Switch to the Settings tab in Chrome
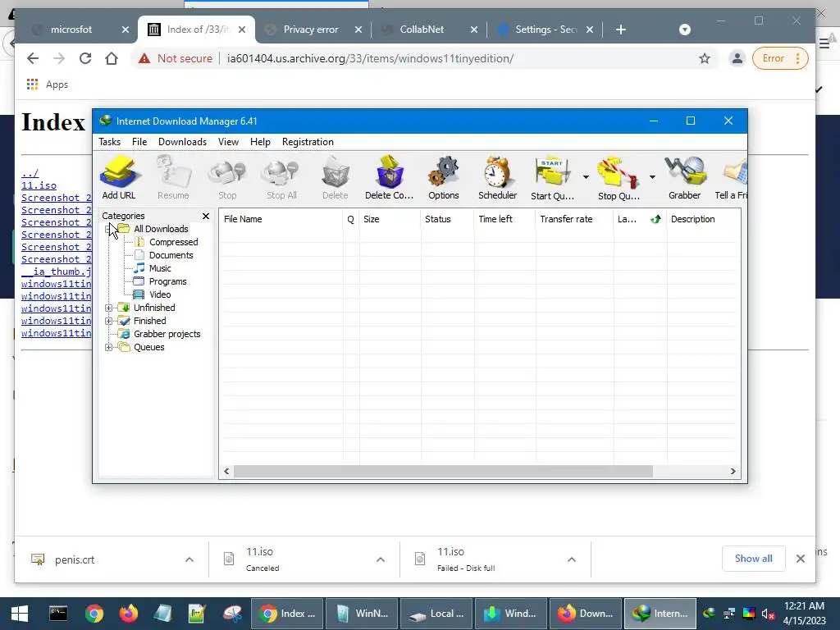The height and width of the screenshot is (630, 840). coord(546,30)
